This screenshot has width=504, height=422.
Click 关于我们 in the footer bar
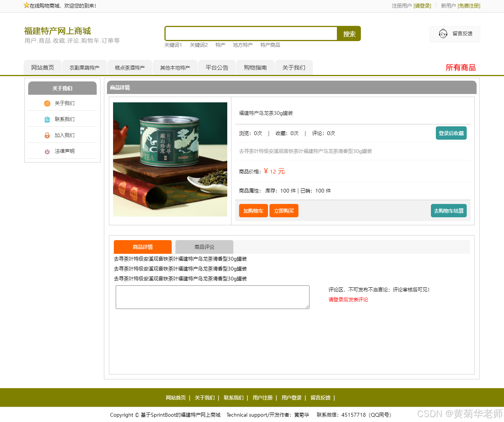tap(205, 398)
